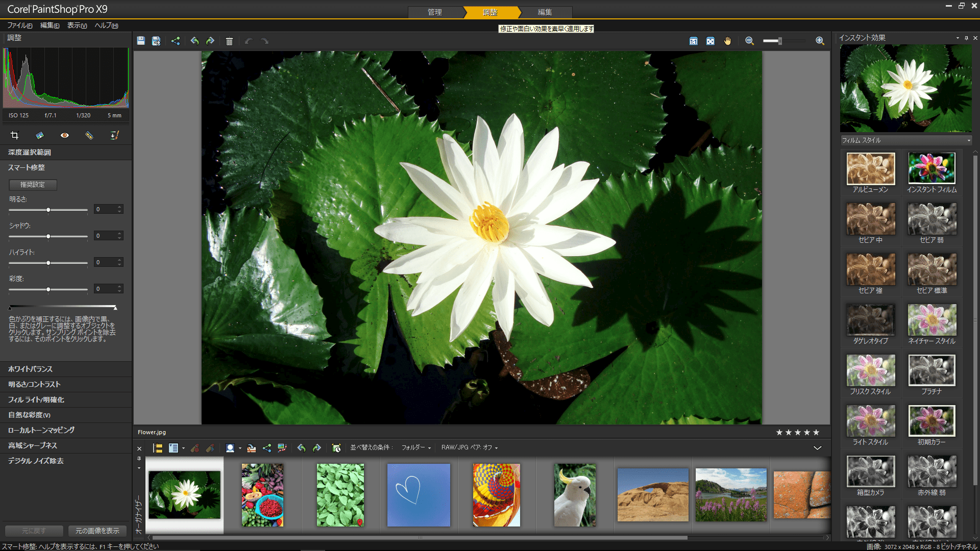Image resolution: width=980 pixels, height=551 pixels.
Task: Open the 表示 (View) menu
Action: click(77, 26)
